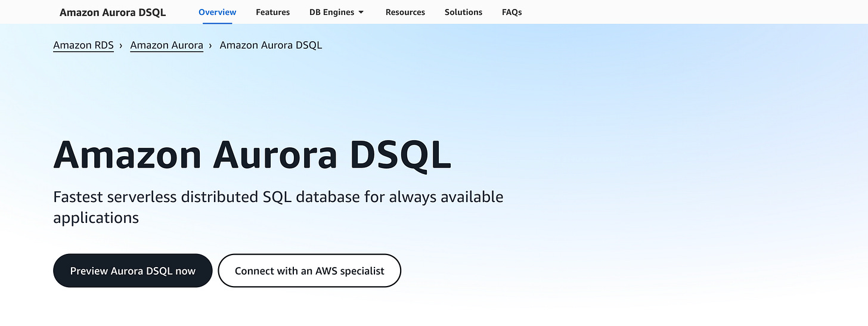868x326 pixels.
Task: Go to the Features tab
Action: click(272, 12)
